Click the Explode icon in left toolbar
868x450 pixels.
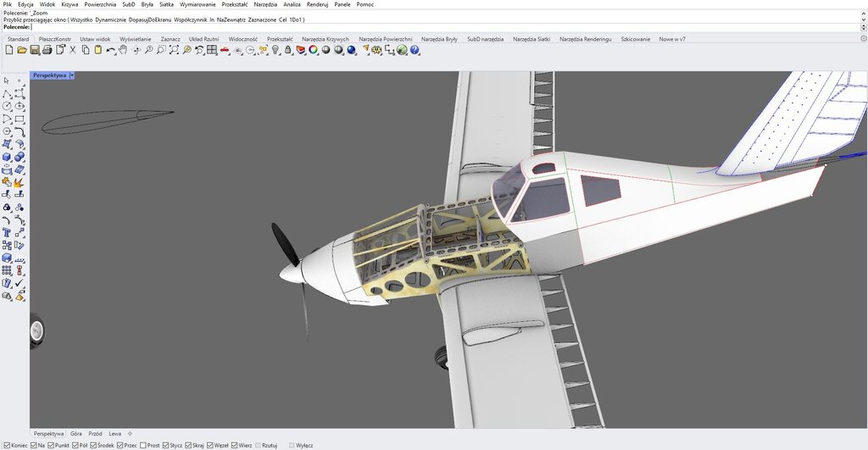(19, 181)
